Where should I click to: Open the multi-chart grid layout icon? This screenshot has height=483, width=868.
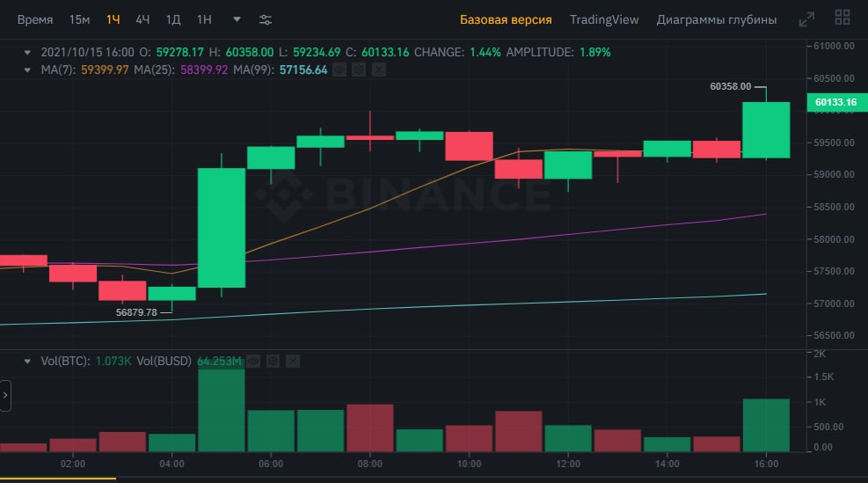[x=842, y=18]
